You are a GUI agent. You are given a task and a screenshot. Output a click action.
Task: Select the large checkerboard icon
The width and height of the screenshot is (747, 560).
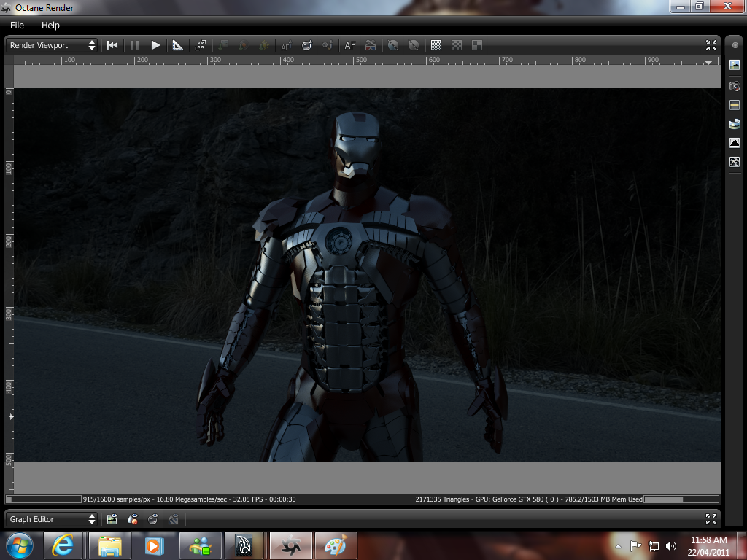(477, 45)
